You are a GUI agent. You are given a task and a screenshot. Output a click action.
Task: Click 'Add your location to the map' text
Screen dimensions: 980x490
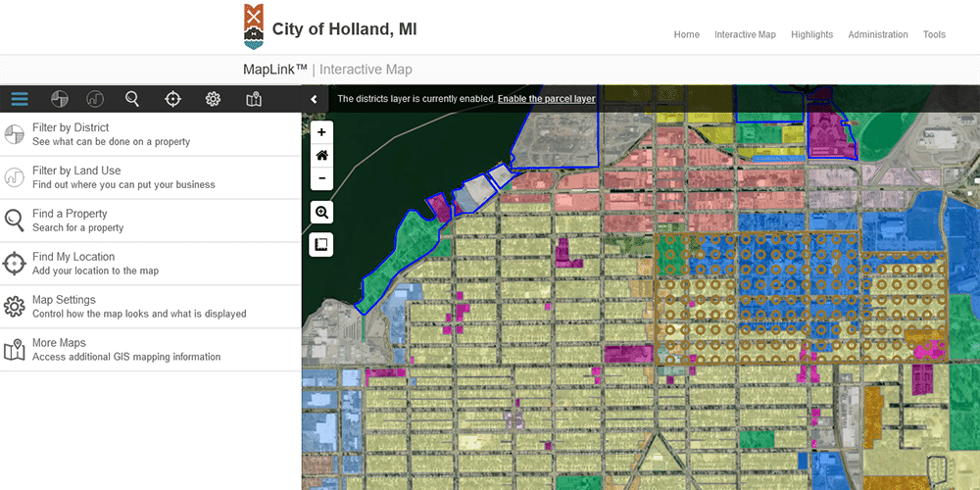pyautogui.click(x=96, y=271)
